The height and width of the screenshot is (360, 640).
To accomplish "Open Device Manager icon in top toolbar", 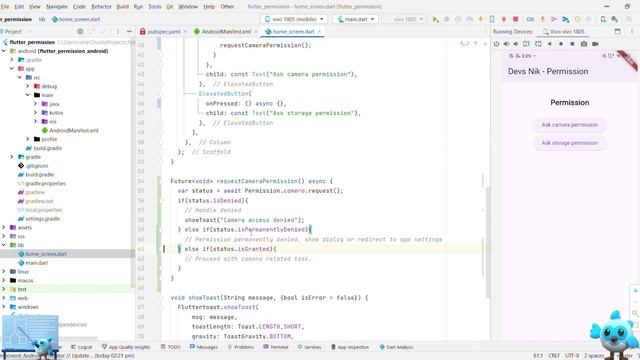I will [603, 19].
